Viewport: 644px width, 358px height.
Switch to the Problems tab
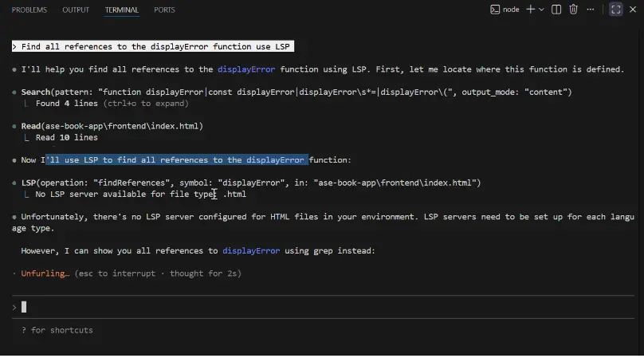[x=29, y=10]
